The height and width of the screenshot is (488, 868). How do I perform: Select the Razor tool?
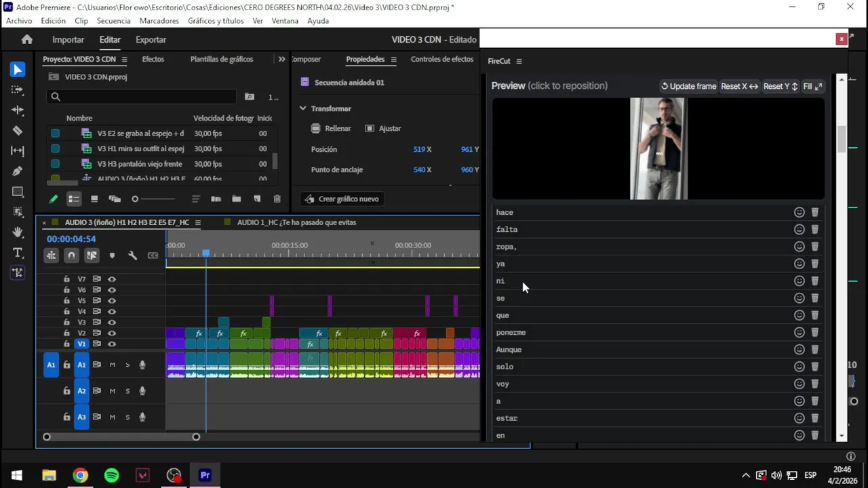tap(18, 130)
